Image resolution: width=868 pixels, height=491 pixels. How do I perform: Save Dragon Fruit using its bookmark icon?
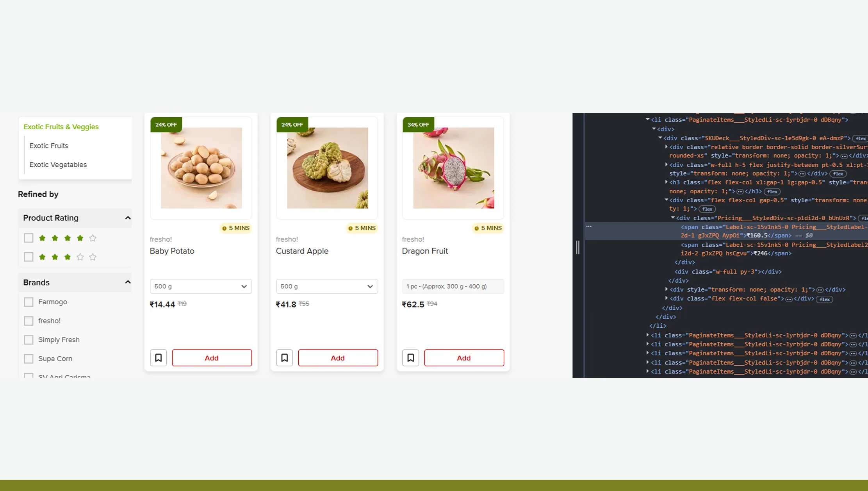410,357
